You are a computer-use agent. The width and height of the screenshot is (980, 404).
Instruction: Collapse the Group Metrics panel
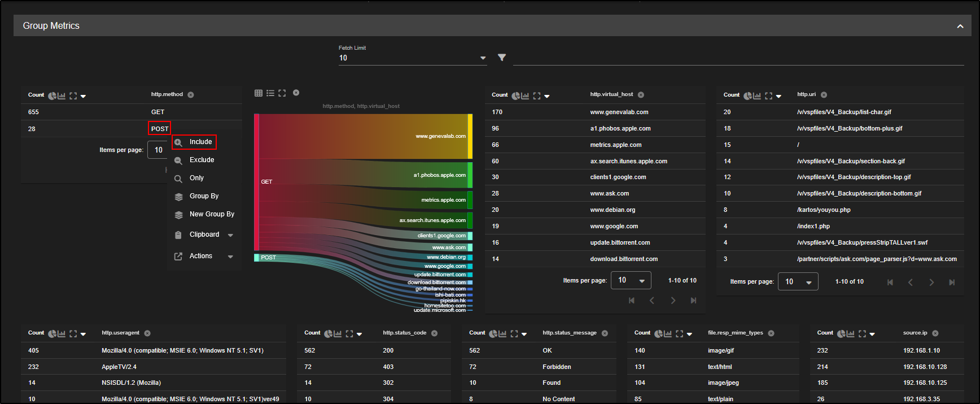(x=960, y=26)
